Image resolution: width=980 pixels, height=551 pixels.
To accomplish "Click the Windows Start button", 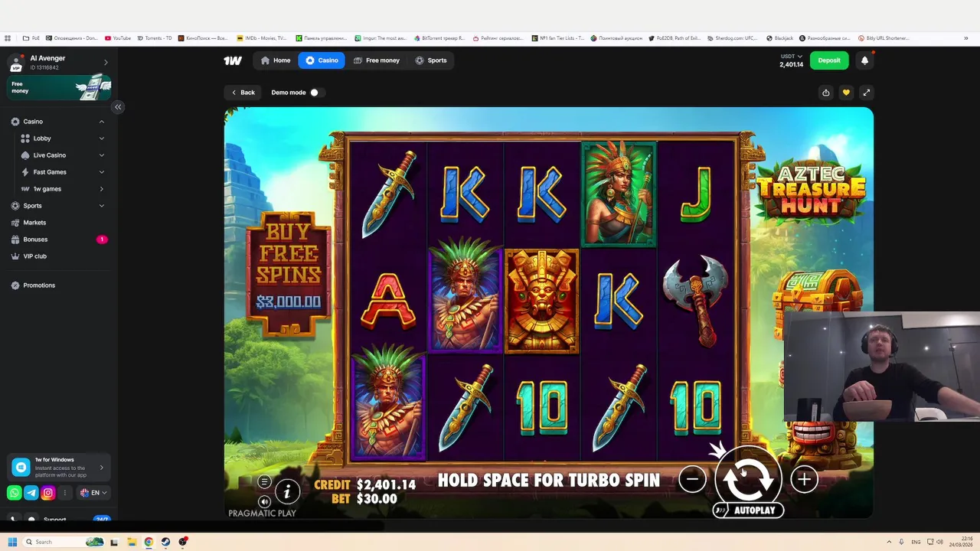I will 12,542.
